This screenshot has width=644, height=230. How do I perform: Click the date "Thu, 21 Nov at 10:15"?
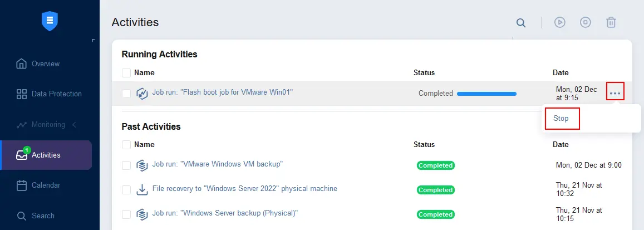point(579,214)
